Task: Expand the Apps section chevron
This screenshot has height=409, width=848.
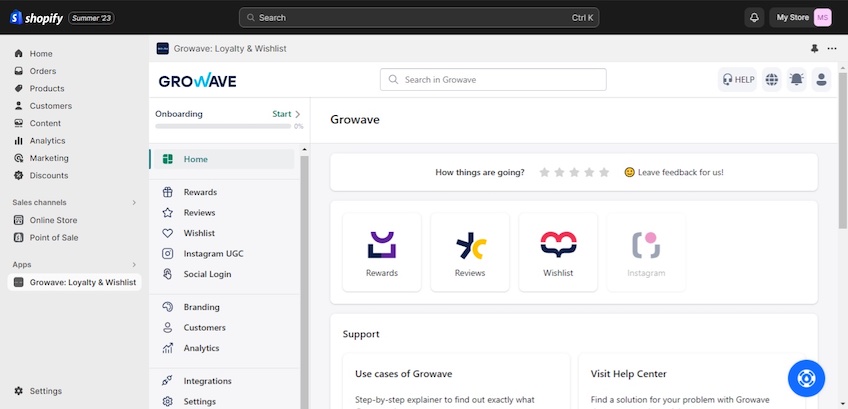Action: 134,265
